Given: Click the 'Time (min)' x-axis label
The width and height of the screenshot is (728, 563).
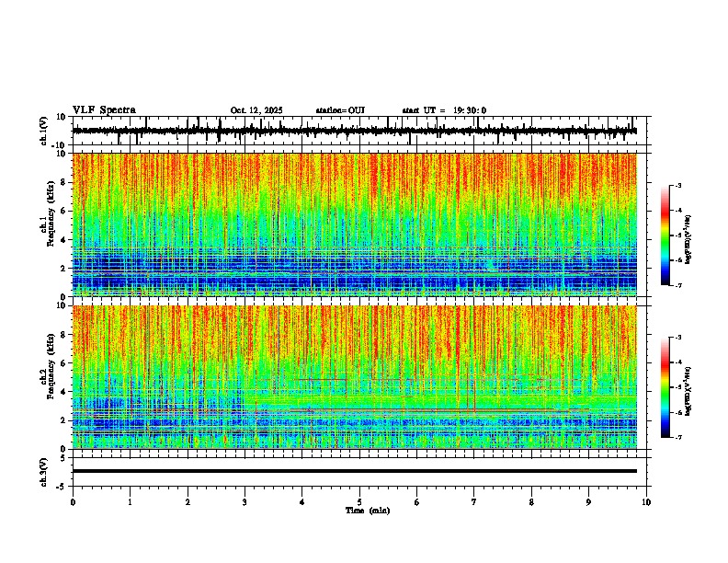Looking at the screenshot, I should tap(368, 511).
